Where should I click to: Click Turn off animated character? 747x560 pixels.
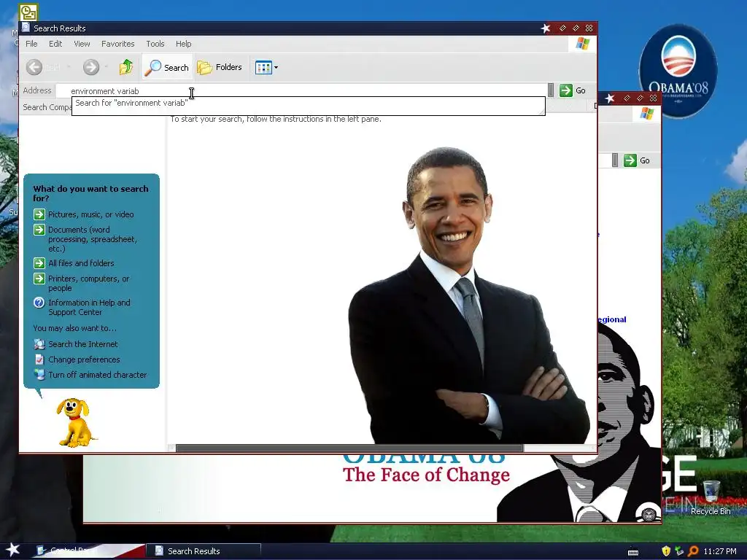pyautogui.click(x=98, y=375)
